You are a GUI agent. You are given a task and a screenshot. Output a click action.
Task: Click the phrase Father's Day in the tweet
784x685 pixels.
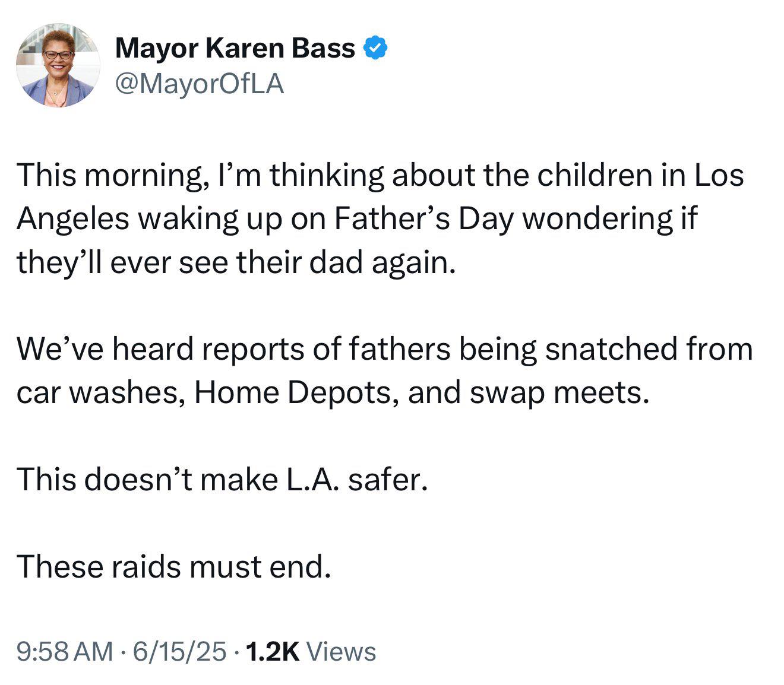(423, 218)
